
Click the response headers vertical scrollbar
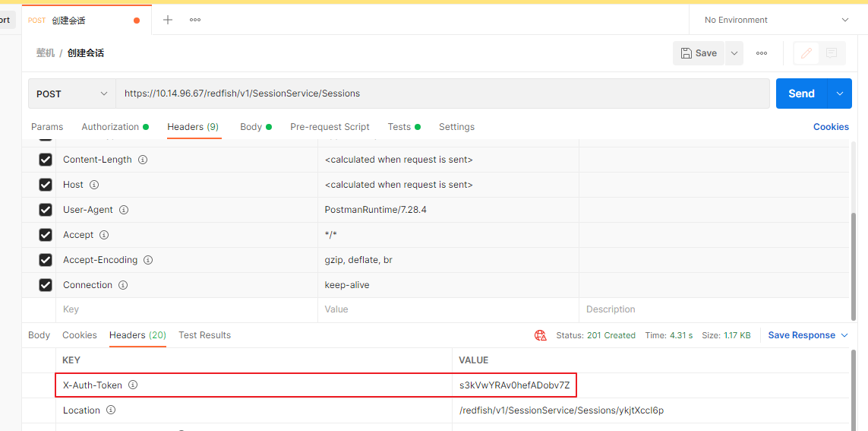coord(853,389)
